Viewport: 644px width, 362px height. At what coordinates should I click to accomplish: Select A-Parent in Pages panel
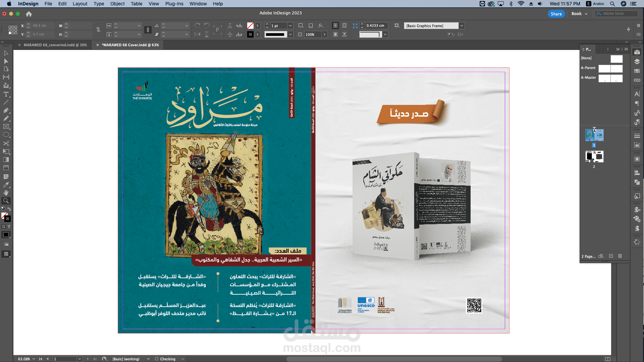(x=588, y=68)
